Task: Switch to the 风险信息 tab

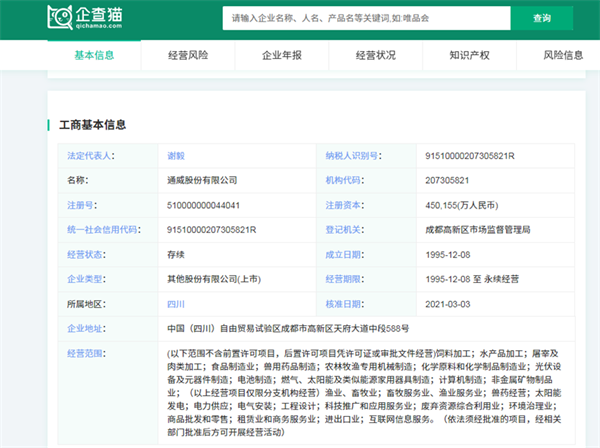Action: (561, 55)
